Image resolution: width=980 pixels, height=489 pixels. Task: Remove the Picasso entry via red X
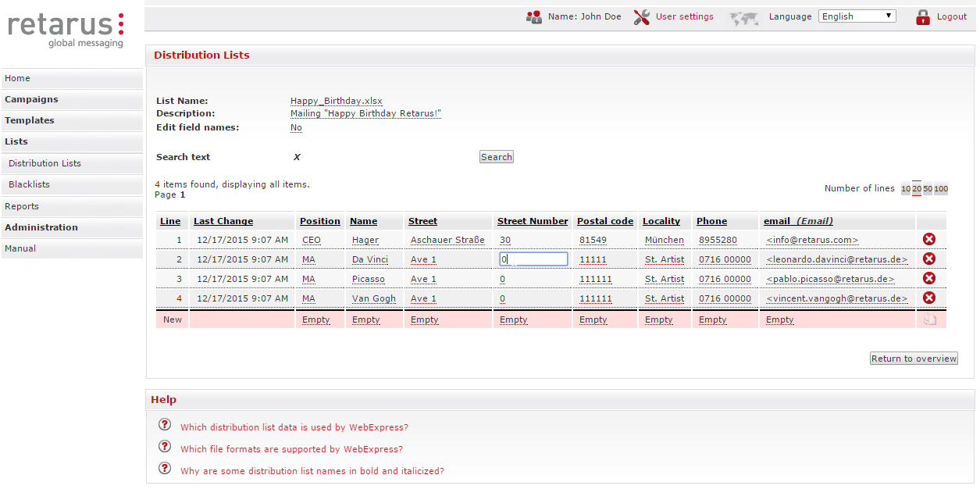point(929,279)
